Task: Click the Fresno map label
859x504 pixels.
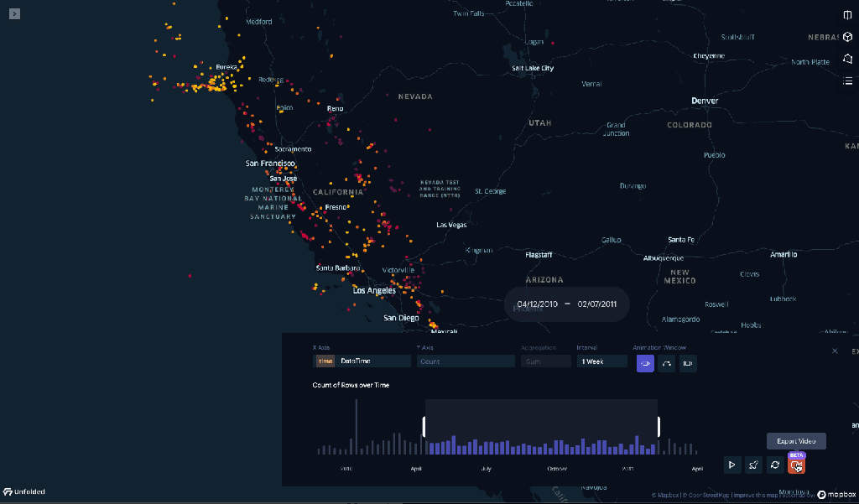Action: coord(336,207)
